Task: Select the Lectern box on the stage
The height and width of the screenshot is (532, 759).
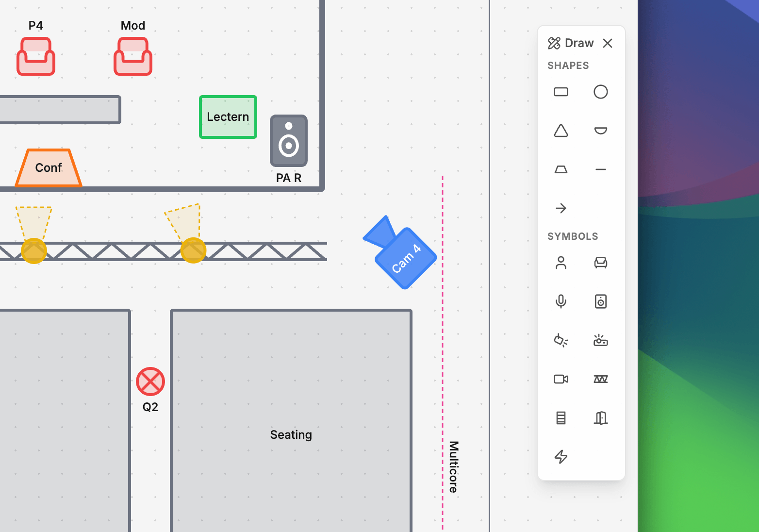Action: click(x=228, y=117)
